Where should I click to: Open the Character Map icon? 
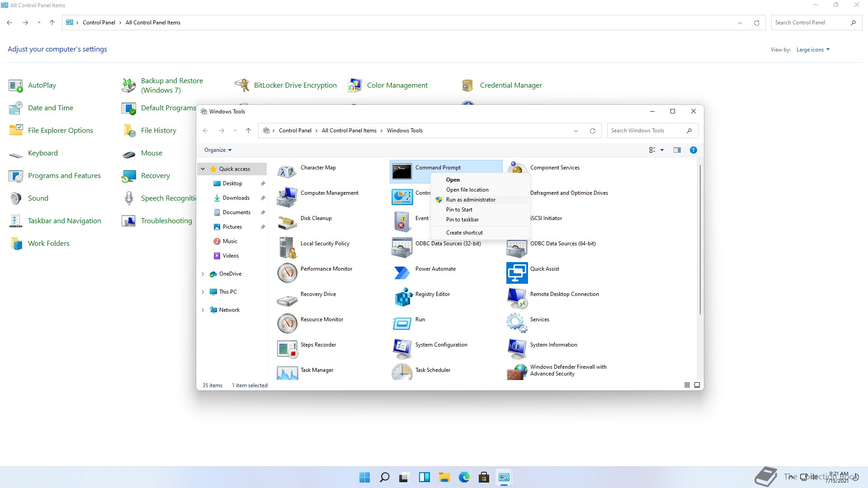tap(287, 172)
